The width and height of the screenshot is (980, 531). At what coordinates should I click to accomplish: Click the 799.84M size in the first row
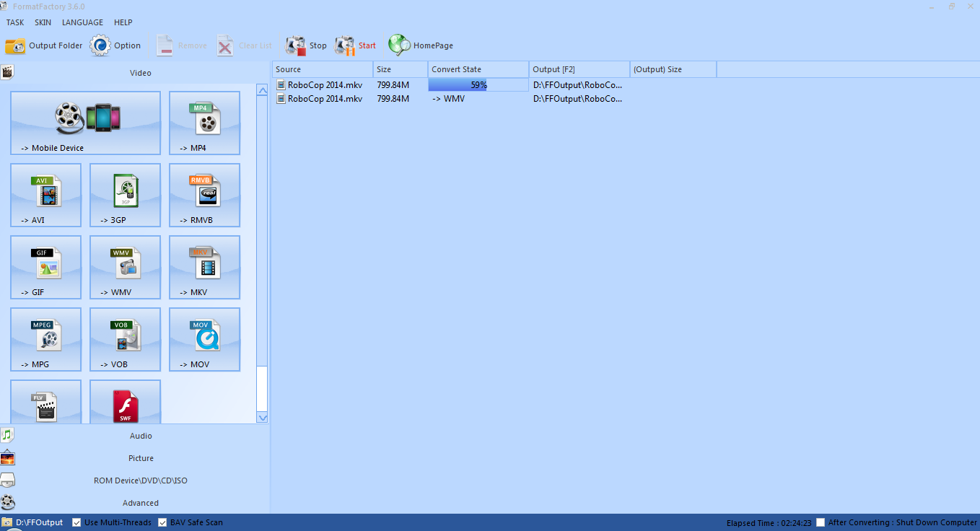click(x=393, y=85)
